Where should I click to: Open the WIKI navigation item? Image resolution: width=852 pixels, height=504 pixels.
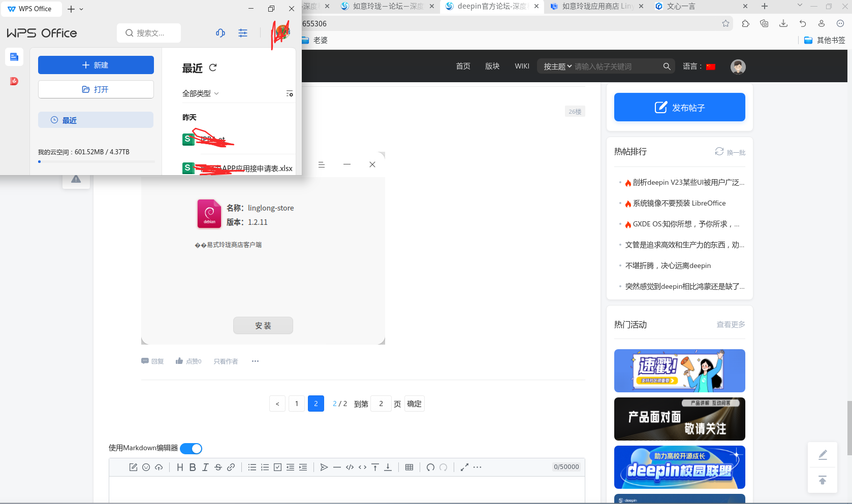[522, 66]
